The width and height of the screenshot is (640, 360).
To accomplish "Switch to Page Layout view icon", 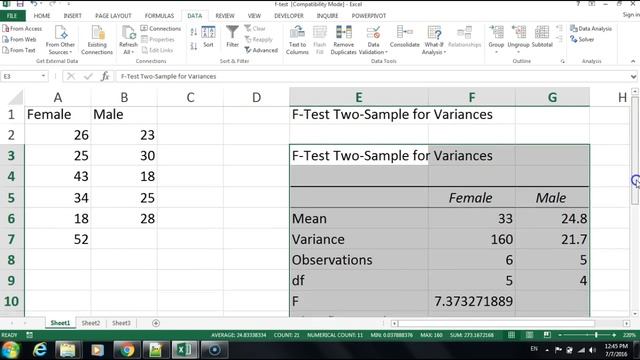I will click(529, 335).
